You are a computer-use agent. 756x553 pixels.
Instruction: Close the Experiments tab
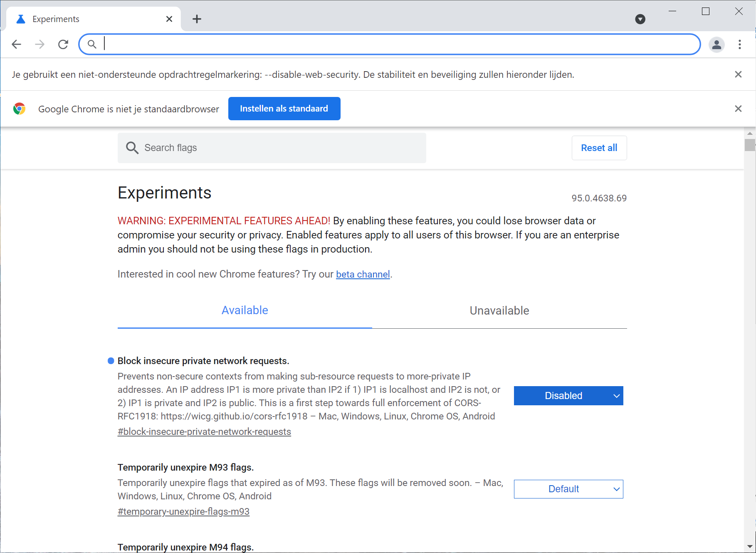[169, 19]
